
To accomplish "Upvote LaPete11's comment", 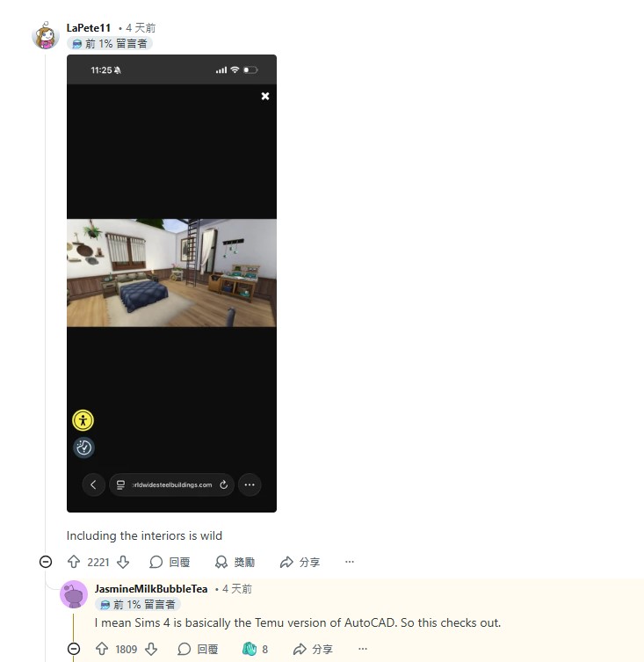I will pyautogui.click(x=74, y=562).
